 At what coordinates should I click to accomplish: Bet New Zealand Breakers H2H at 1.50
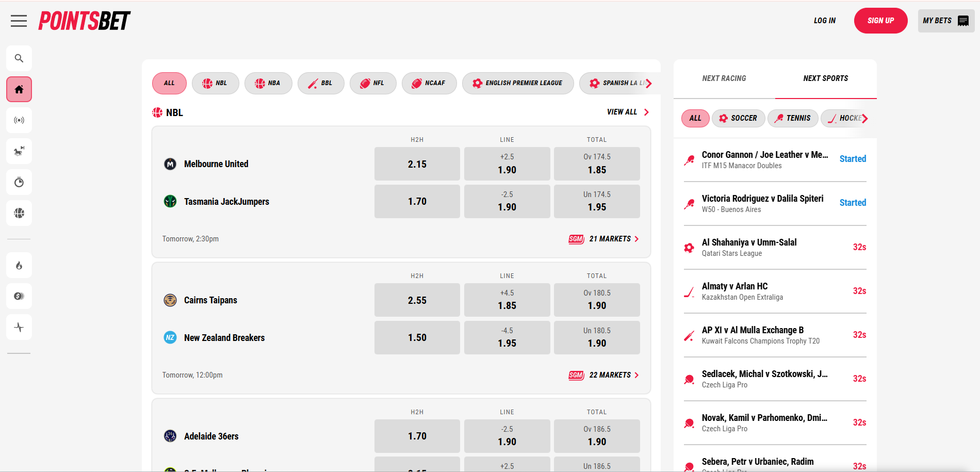417,337
